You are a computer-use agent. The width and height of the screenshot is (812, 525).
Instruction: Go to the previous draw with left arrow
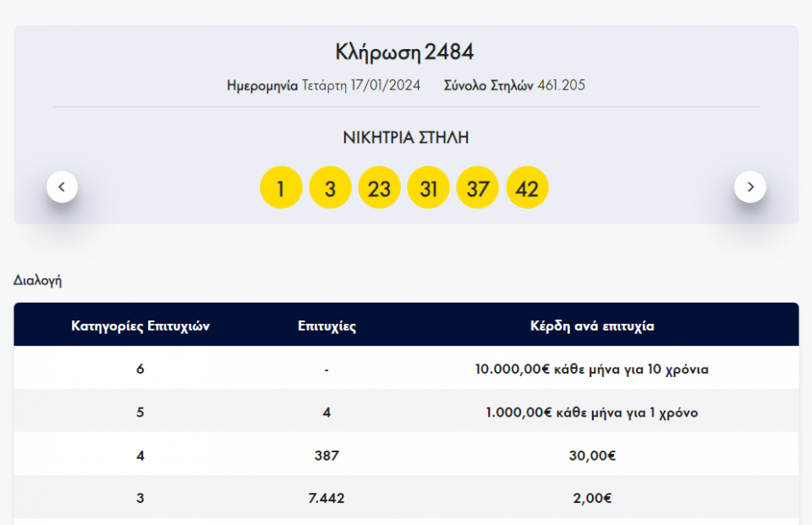coord(62,187)
